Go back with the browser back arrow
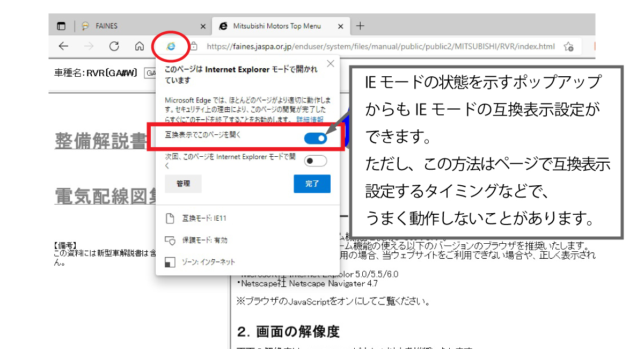This screenshot has width=644, height=349. [x=63, y=46]
